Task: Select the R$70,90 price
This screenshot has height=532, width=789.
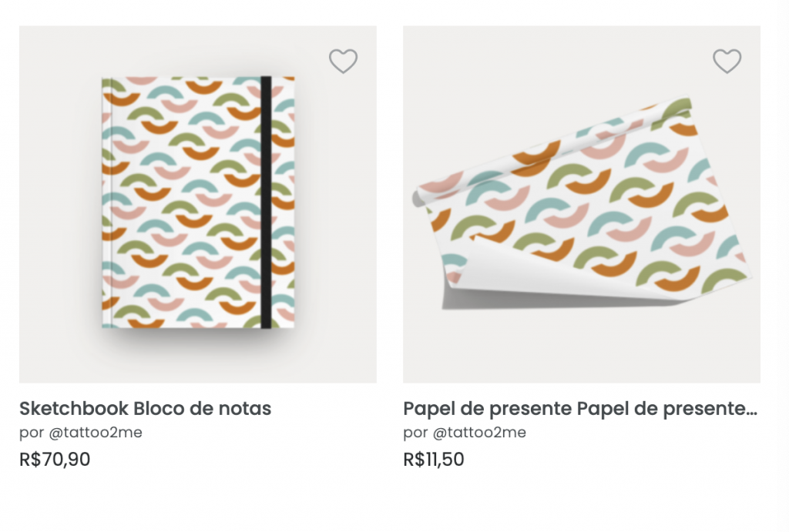Action: click(55, 460)
